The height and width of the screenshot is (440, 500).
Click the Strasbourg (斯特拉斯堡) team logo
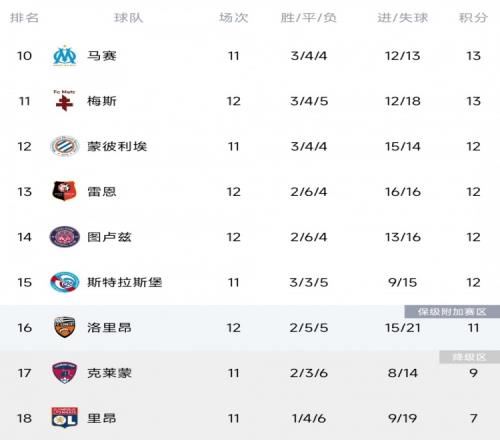coord(65,282)
